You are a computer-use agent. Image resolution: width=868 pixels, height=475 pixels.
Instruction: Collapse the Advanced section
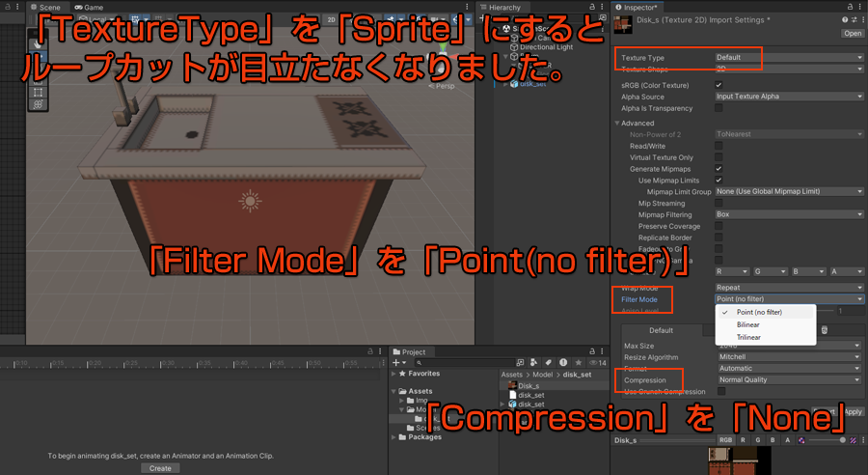[618, 123]
